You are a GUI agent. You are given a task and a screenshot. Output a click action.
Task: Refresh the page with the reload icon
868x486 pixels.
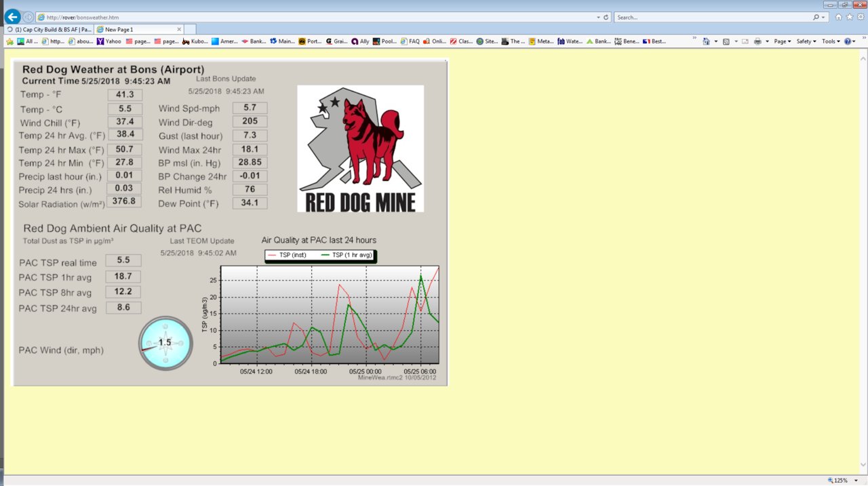coord(606,17)
